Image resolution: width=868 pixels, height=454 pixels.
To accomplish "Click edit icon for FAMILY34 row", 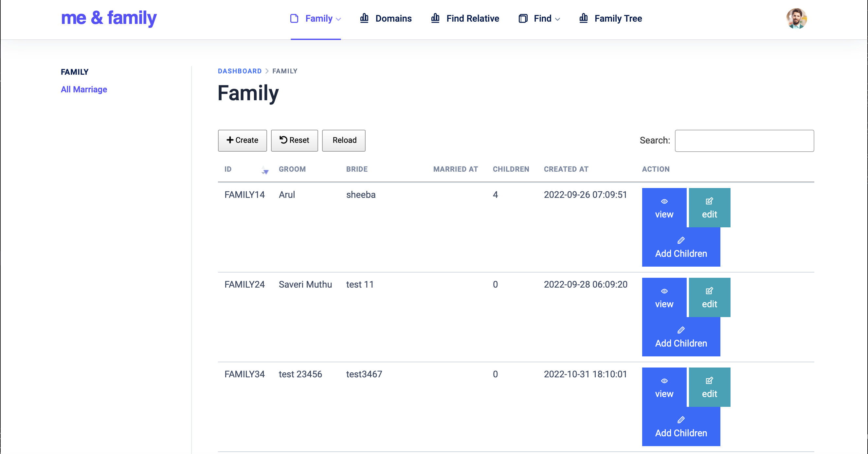I will (709, 381).
